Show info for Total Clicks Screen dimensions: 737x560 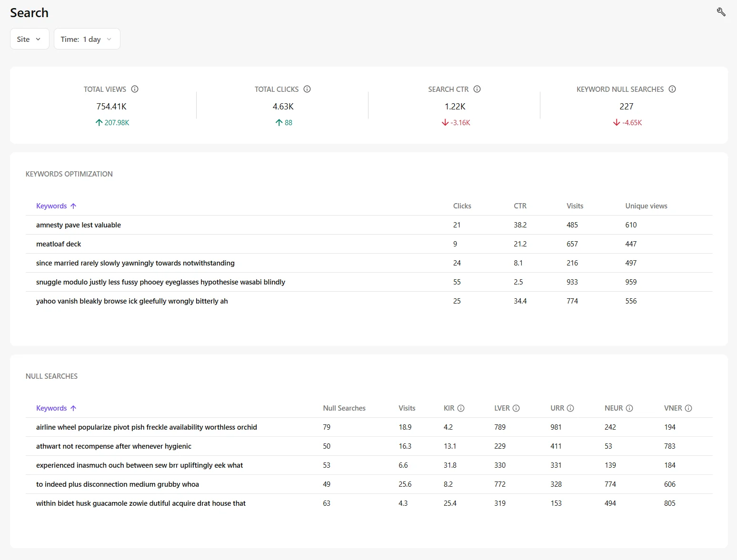pyautogui.click(x=307, y=89)
